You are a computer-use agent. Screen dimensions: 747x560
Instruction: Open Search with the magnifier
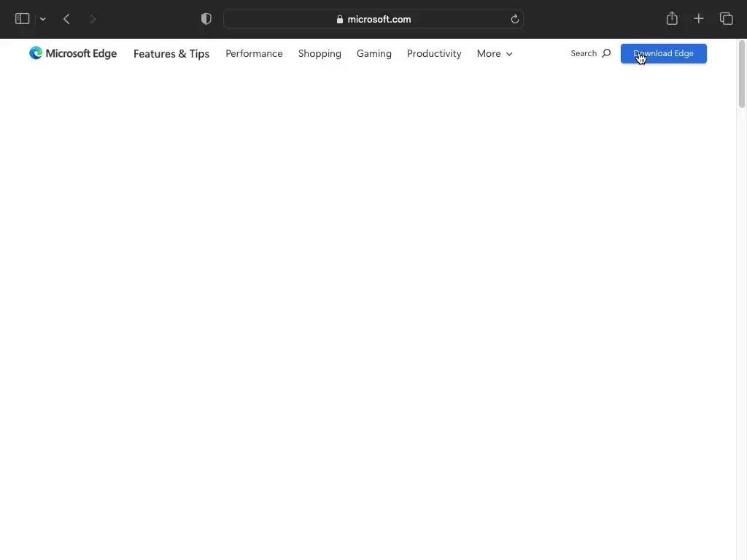pyautogui.click(x=591, y=53)
